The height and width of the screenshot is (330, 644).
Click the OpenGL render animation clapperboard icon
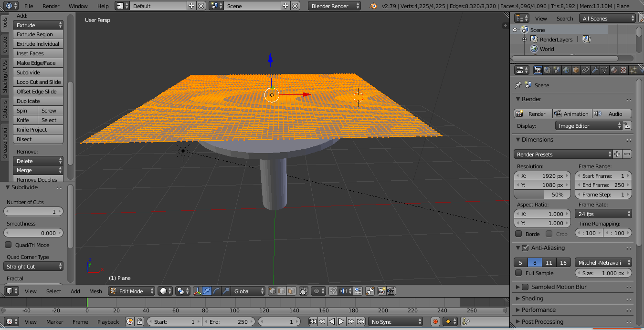pos(391,291)
